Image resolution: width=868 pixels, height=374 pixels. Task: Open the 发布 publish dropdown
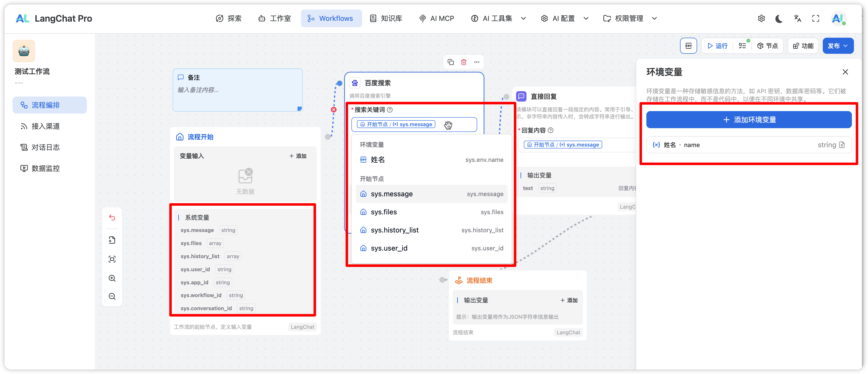(838, 46)
